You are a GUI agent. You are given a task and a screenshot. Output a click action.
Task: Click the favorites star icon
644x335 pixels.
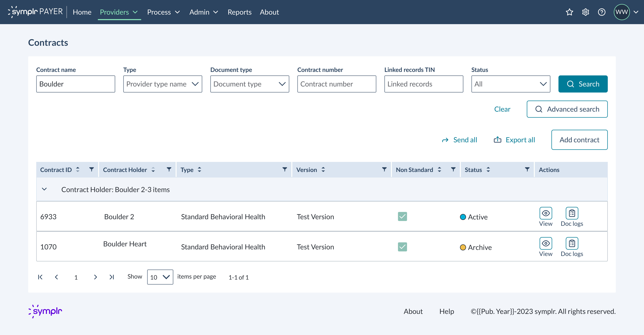pos(569,12)
